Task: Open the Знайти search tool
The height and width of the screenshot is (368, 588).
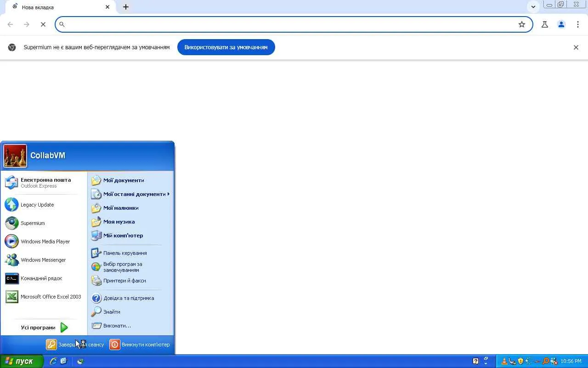Action: click(130, 312)
